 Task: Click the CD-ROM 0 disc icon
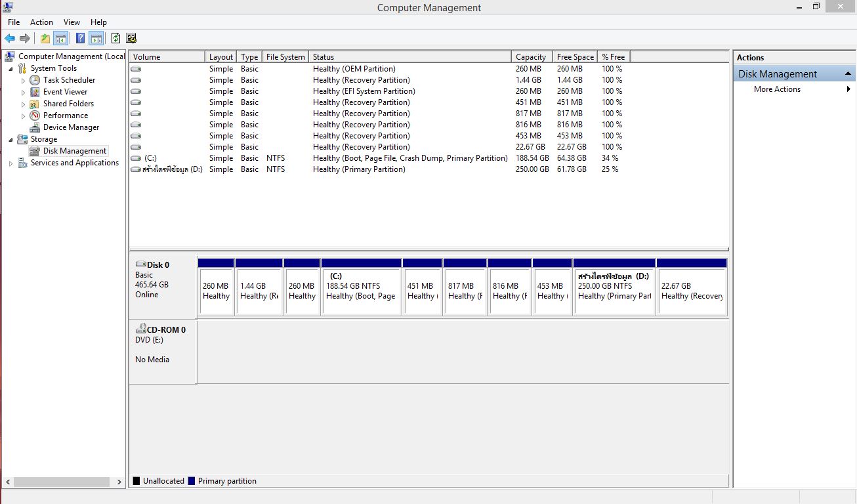click(x=140, y=329)
